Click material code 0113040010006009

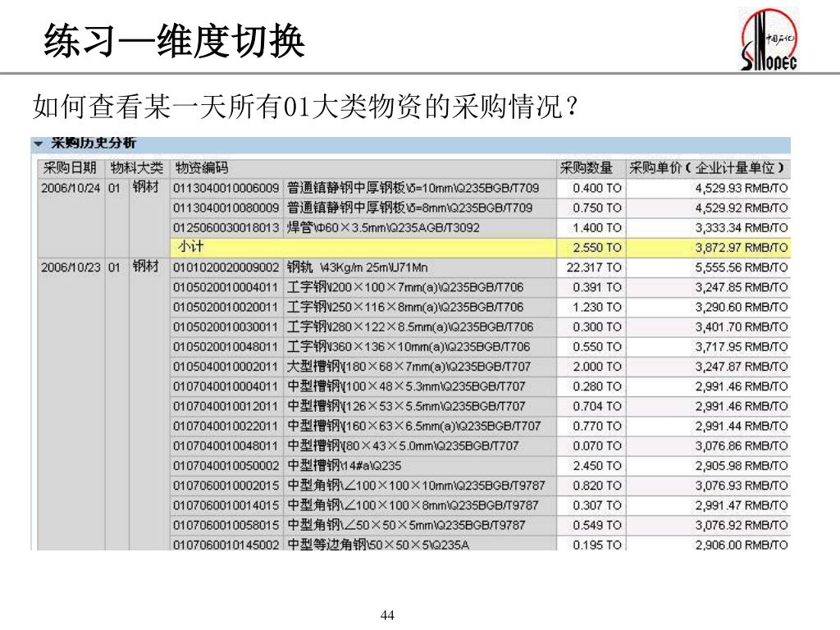226,189
